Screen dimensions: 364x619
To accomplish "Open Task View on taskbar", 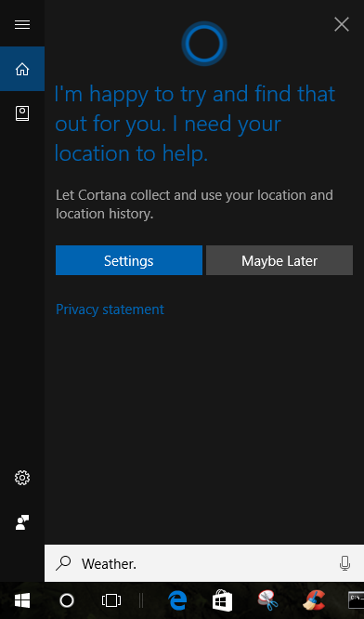I will (111, 600).
